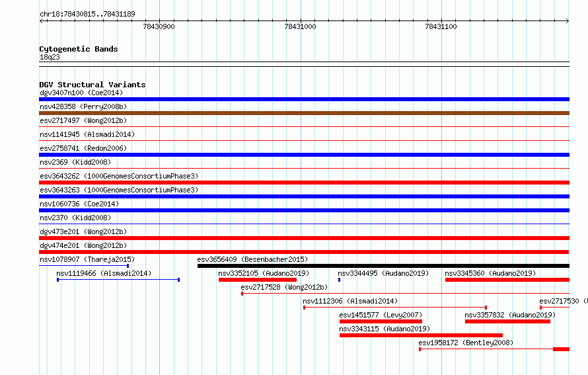Click ruler position 78430900
Viewport: 588px width, 375px height.
(159, 26)
